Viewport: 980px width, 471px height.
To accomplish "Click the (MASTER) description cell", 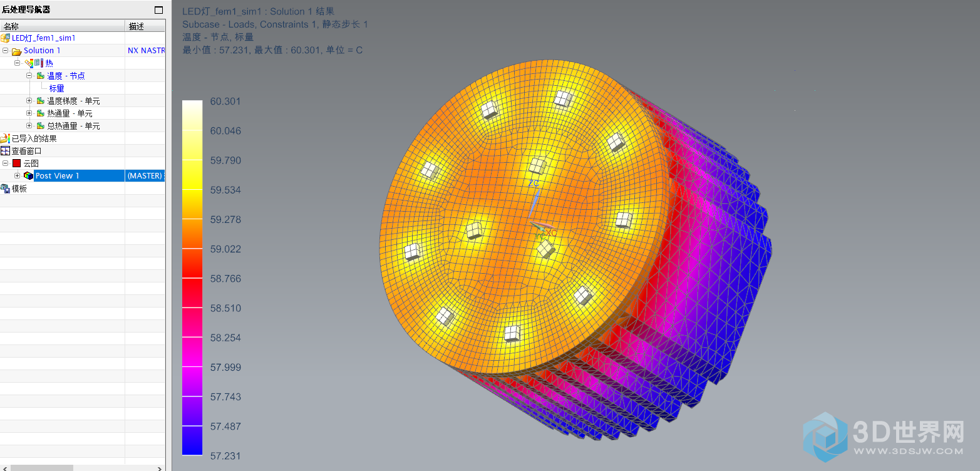I will coord(145,176).
